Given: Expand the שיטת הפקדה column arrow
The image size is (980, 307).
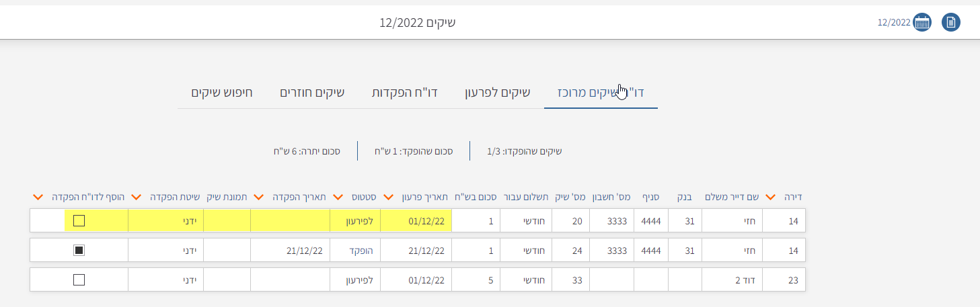Looking at the screenshot, I should tap(136, 197).
